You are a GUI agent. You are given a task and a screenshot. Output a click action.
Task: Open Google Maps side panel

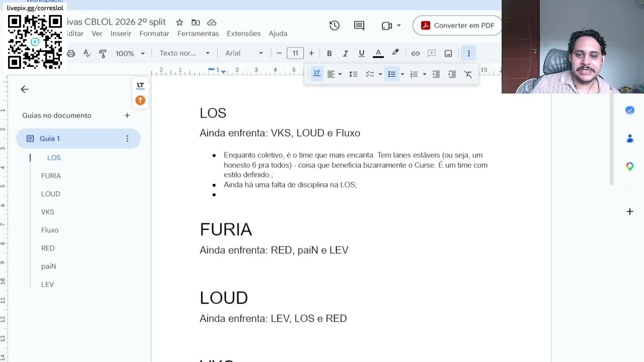pos(630,166)
